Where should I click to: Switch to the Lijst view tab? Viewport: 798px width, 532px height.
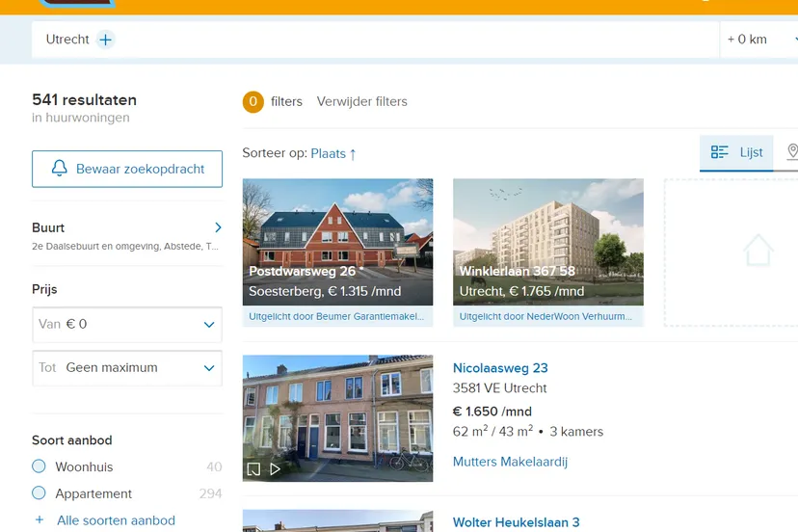click(737, 152)
